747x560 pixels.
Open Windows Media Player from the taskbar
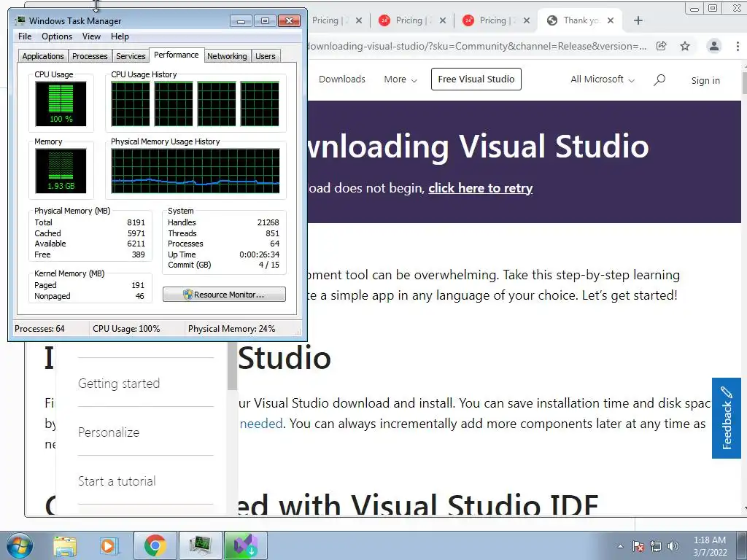click(108, 545)
